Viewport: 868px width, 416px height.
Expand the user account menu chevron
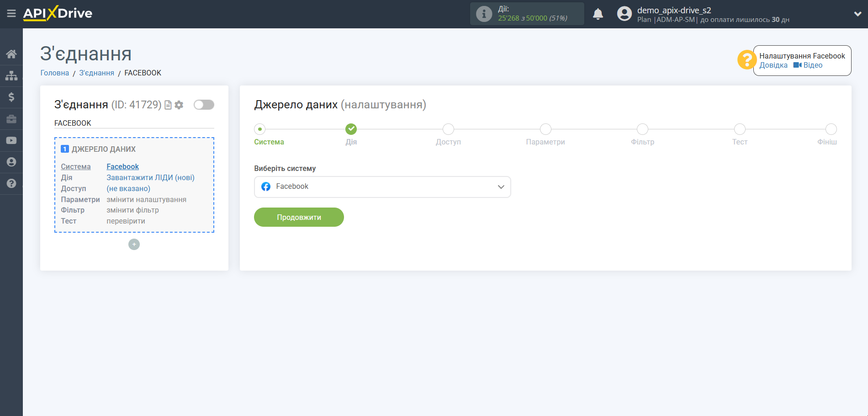pyautogui.click(x=857, y=14)
